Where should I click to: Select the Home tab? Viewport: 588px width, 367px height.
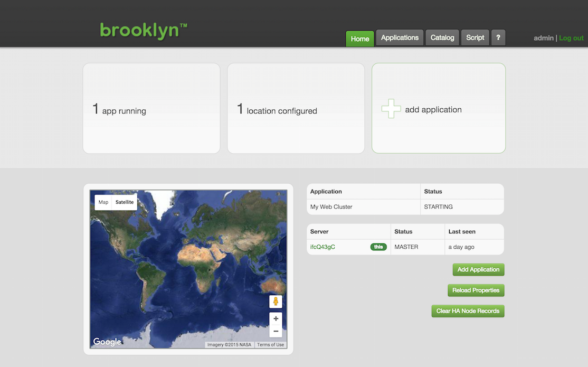pos(360,39)
